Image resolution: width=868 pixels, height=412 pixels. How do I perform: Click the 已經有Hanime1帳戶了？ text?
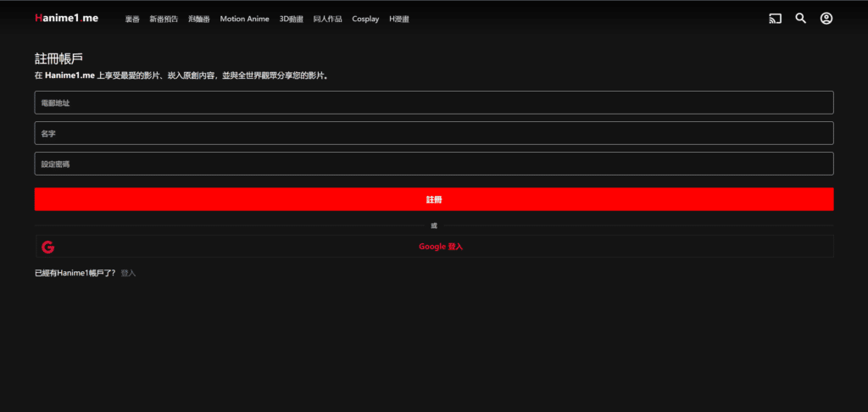tap(75, 273)
